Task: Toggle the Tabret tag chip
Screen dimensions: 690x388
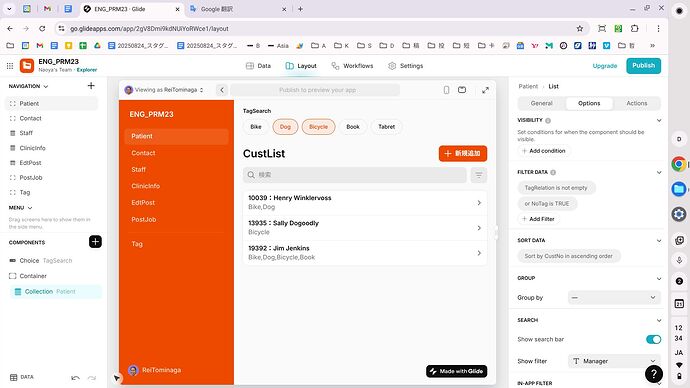Action: (x=386, y=127)
